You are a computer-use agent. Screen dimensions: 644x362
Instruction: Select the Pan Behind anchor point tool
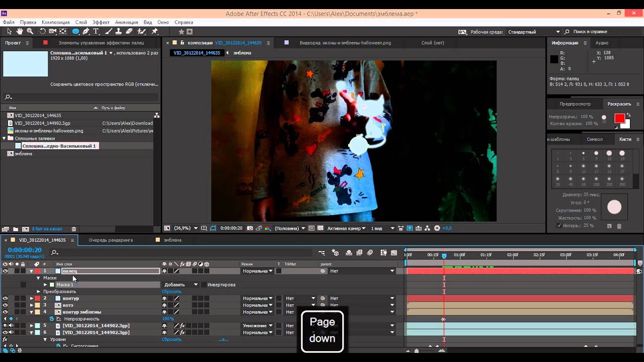(63, 31)
